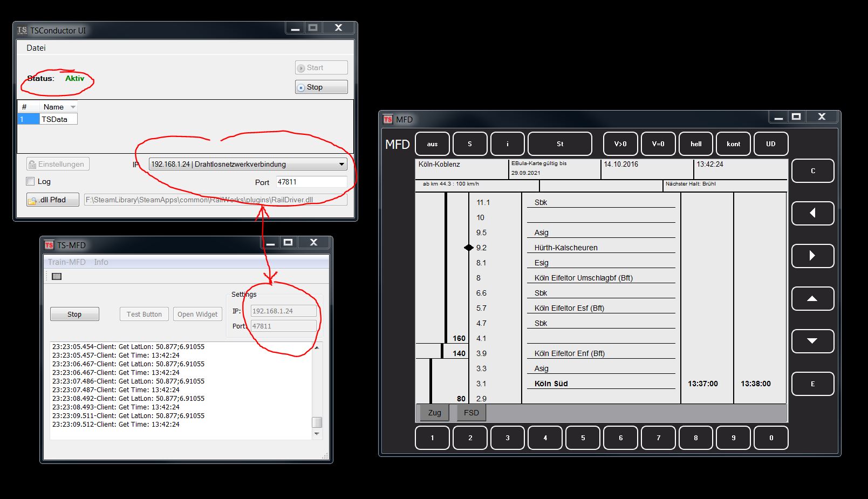The height and width of the screenshot is (499, 868).
Task: Open the IP network adapter dropdown
Action: click(x=248, y=164)
